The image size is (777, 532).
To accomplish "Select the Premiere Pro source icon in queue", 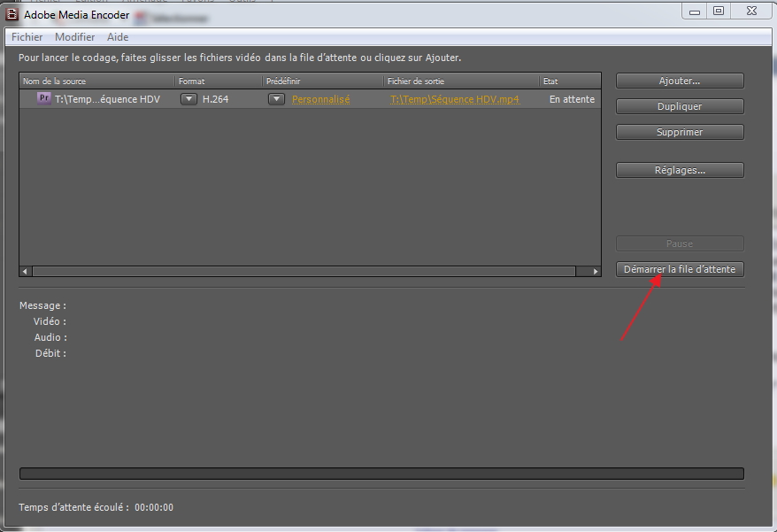I will coord(44,98).
